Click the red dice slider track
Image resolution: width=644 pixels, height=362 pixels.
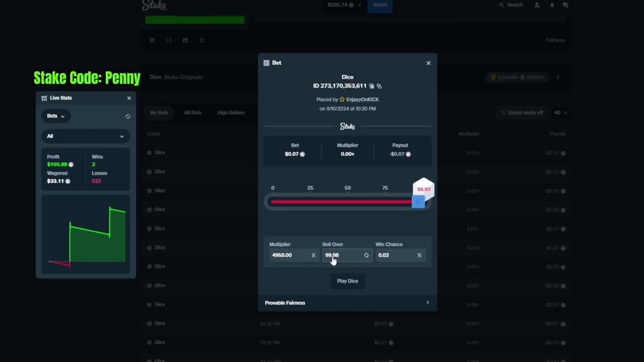pos(341,202)
